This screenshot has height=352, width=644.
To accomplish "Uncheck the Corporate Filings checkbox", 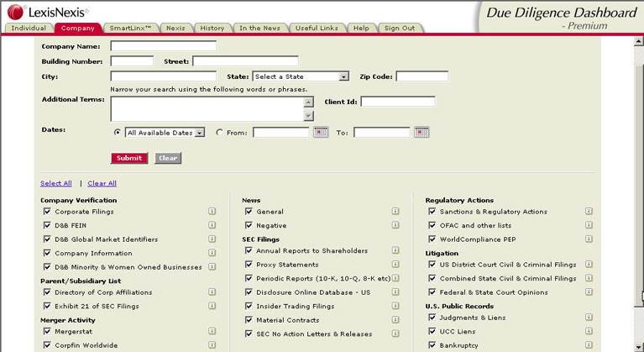I will pyautogui.click(x=47, y=211).
